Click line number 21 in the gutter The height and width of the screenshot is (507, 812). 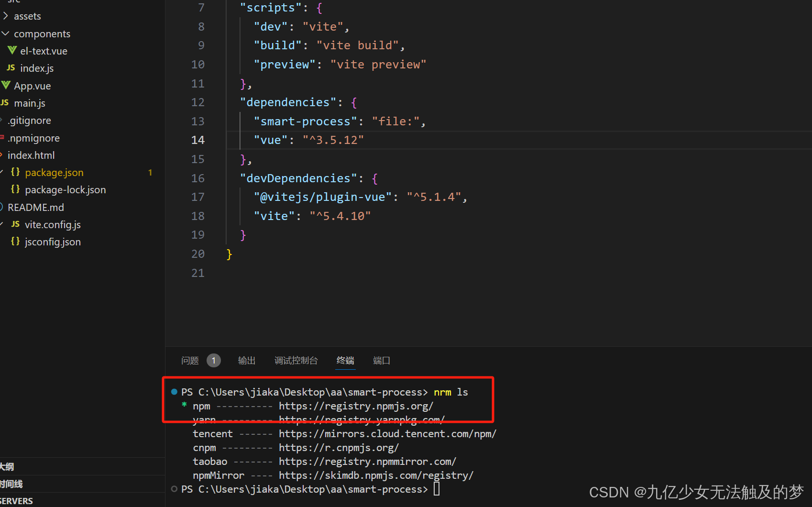click(198, 273)
